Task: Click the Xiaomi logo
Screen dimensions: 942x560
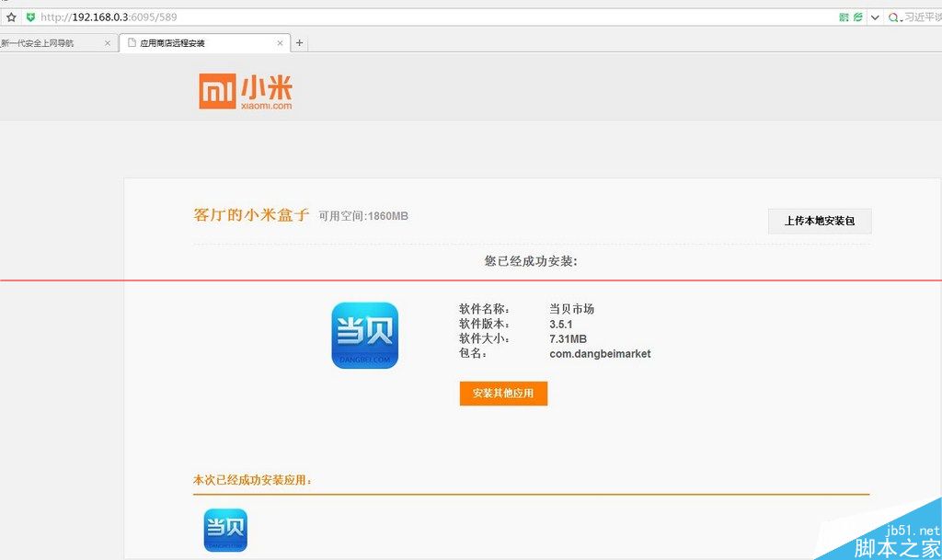Action: (x=246, y=91)
